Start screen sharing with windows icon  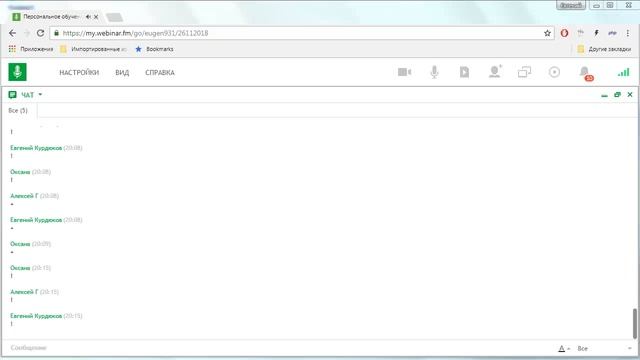(524, 72)
